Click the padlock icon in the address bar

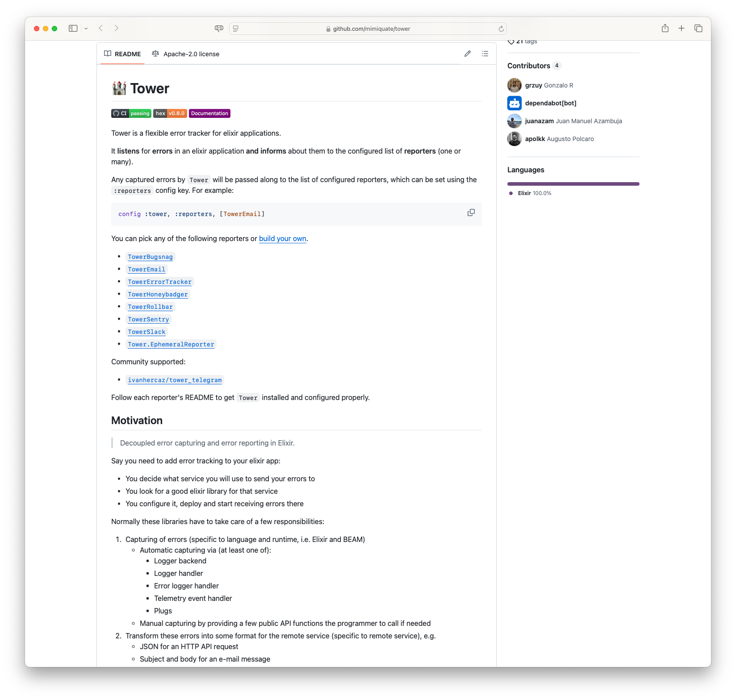click(328, 28)
